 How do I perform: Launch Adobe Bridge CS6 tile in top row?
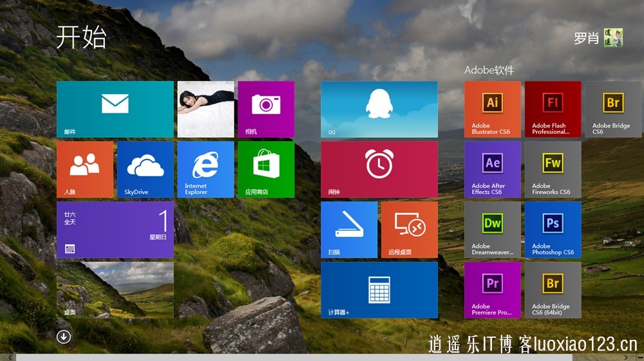[x=613, y=109]
